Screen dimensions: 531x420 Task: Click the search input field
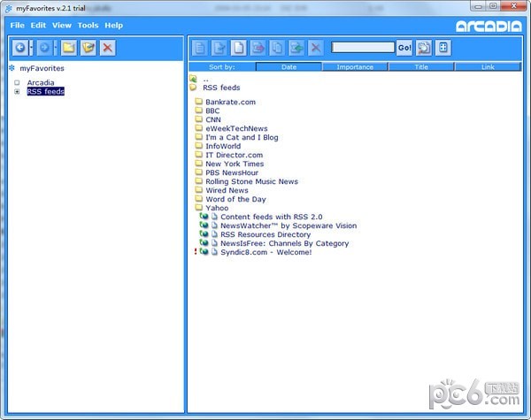click(x=363, y=48)
